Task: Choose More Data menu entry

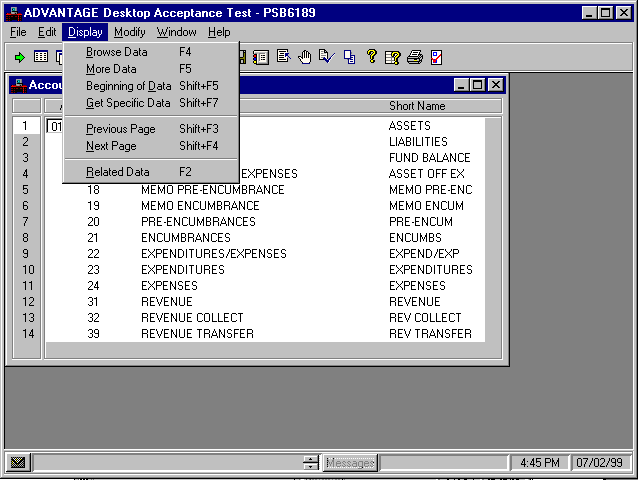Action: (x=151, y=69)
